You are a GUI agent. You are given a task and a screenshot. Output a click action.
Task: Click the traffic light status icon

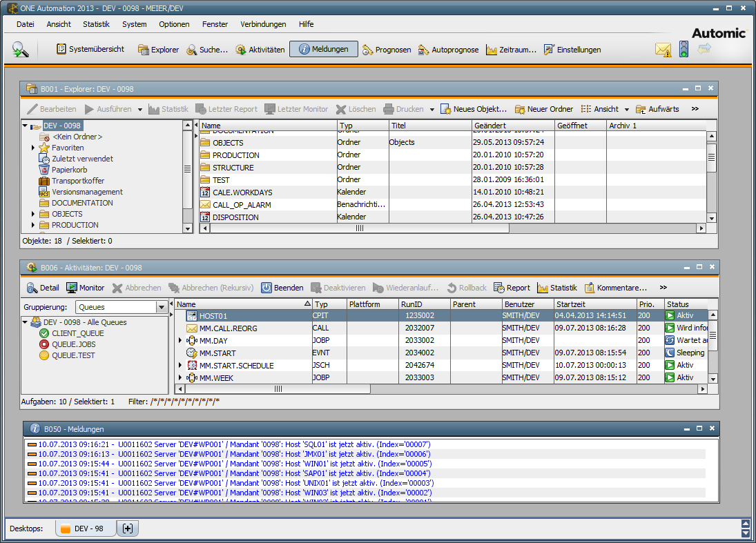click(684, 49)
